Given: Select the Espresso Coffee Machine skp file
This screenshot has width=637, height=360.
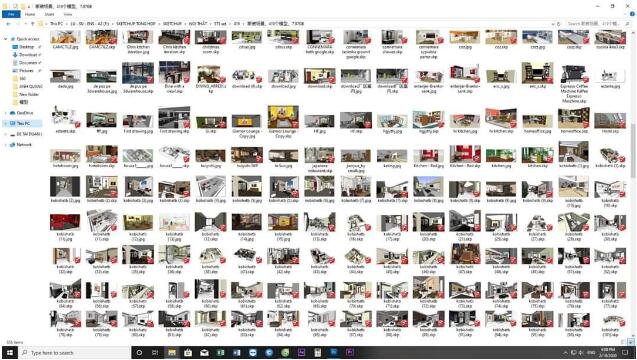Looking at the screenshot, I should pos(574,84).
